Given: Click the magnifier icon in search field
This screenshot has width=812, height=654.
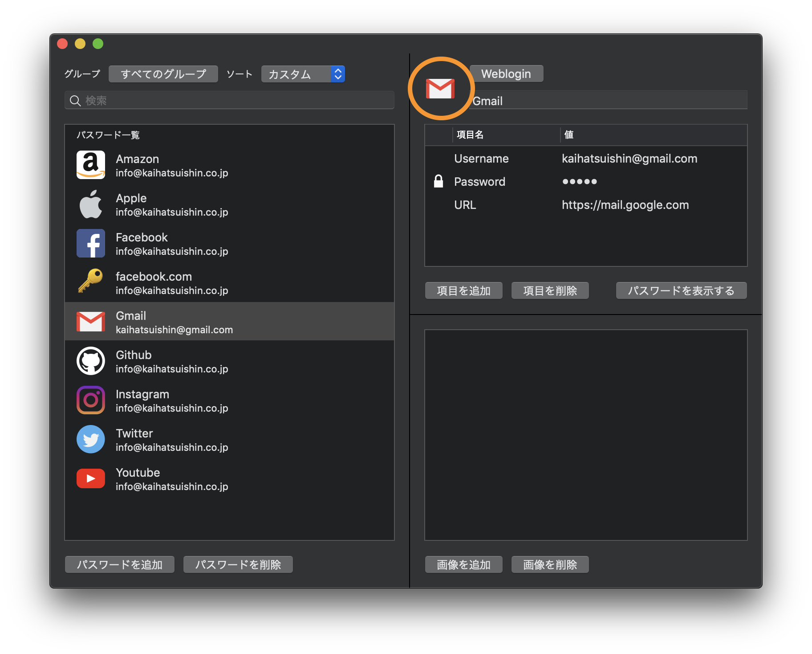Looking at the screenshot, I should point(75,101).
